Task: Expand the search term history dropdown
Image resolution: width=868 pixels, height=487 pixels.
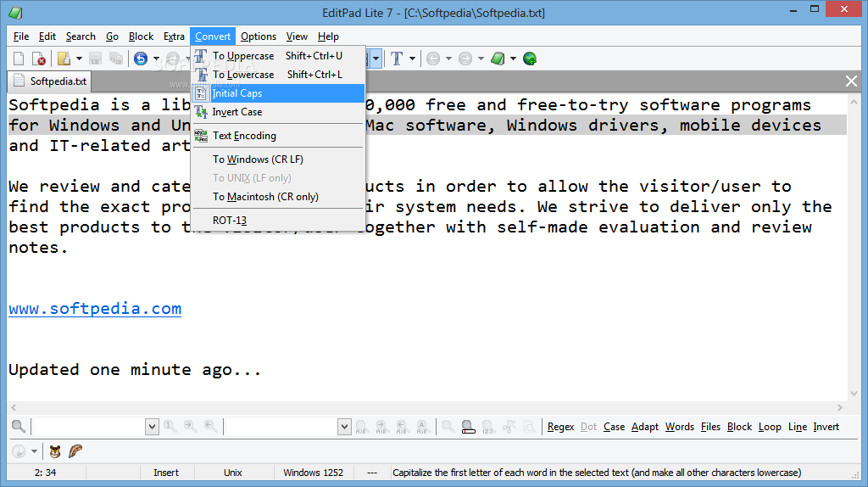Action: pyautogui.click(x=152, y=427)
